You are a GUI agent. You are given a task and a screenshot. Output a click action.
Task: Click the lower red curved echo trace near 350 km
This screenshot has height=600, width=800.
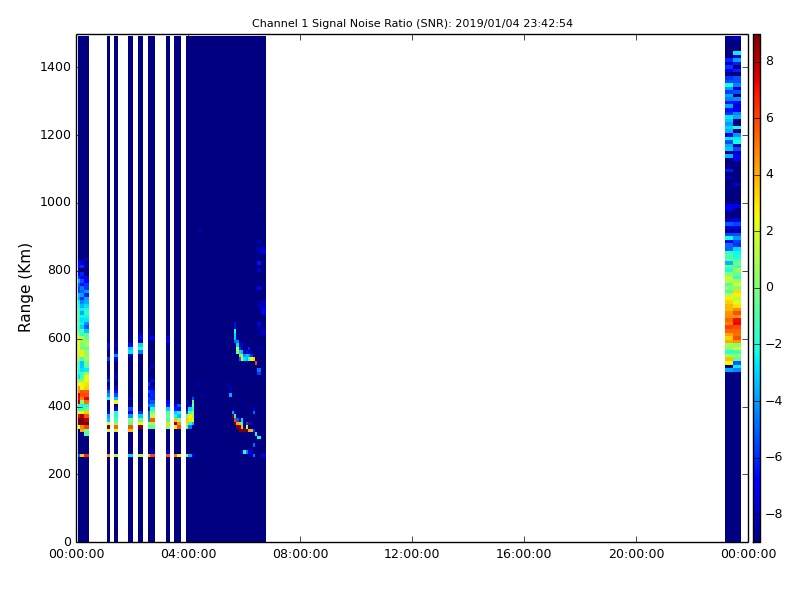(243, 424)
